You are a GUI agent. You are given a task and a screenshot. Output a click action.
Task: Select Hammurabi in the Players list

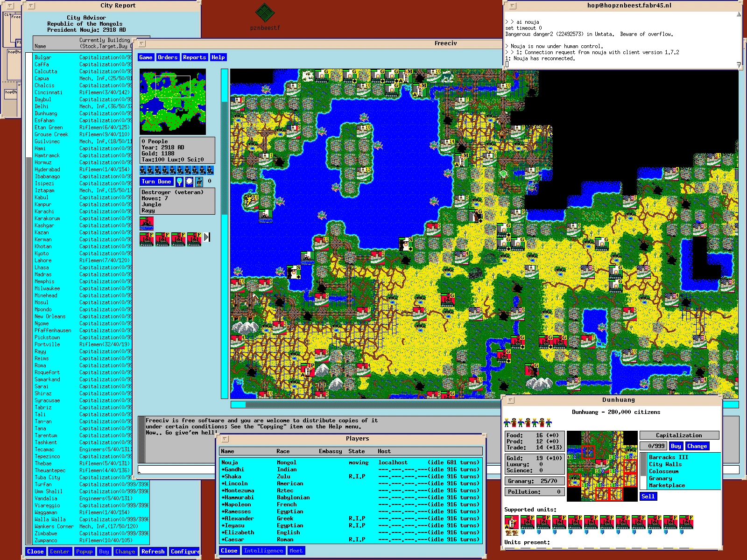pyautogui.click(x=351, y=497)
